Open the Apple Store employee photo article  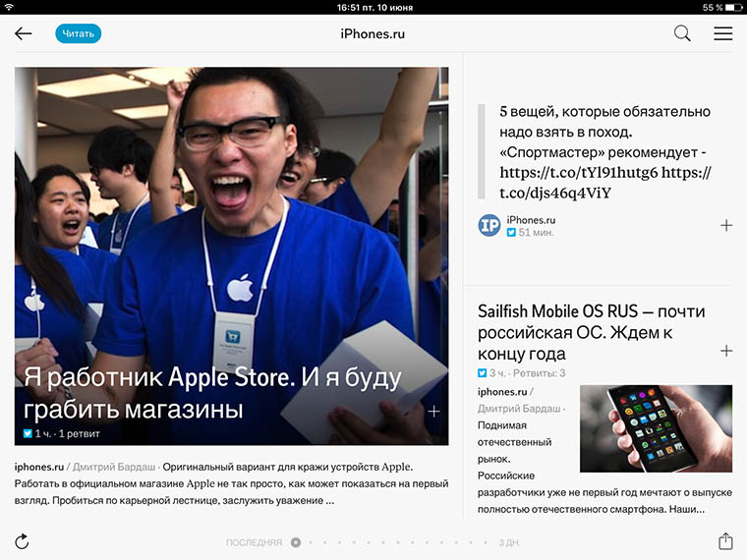tap(231, 256)
